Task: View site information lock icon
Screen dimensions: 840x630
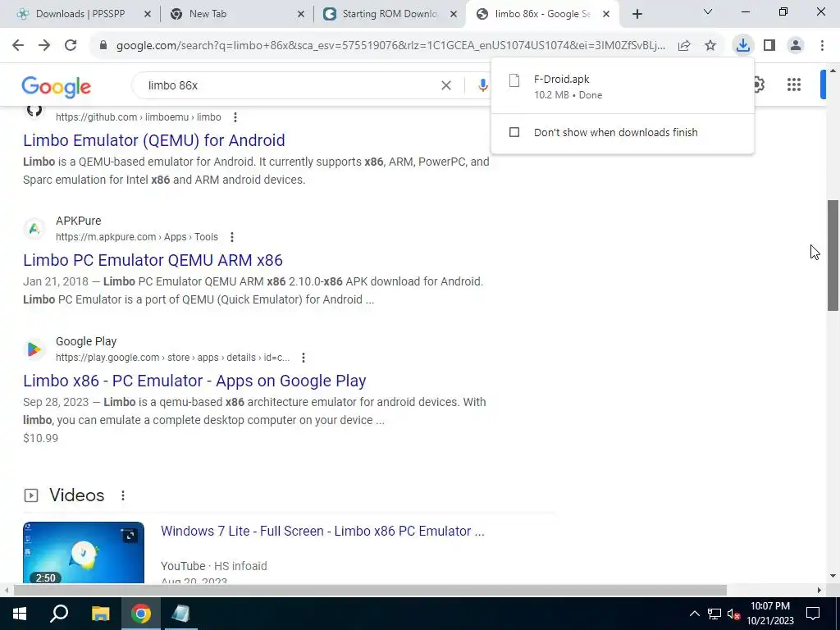Action: [x=103, y=46]
